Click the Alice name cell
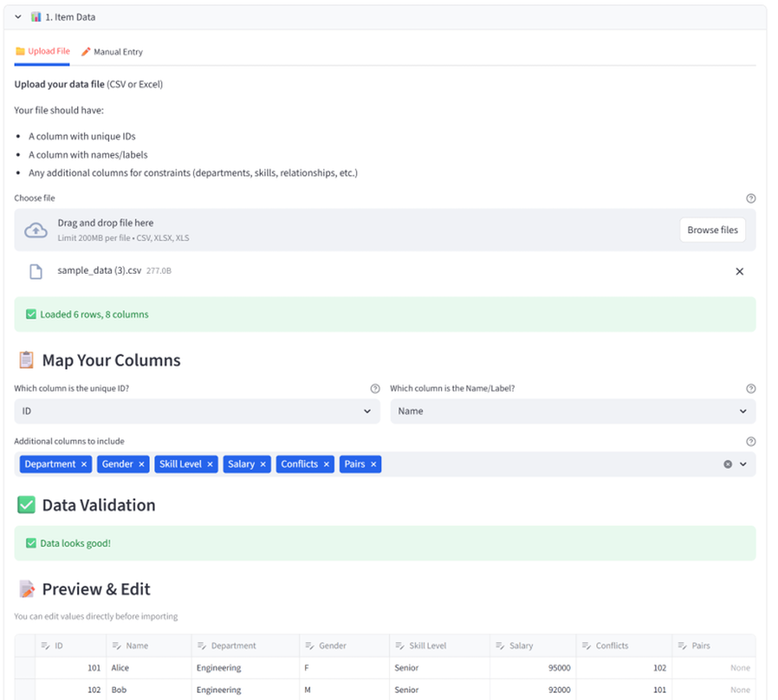Screen dimensions: 778x700 [x=149, y=668]
